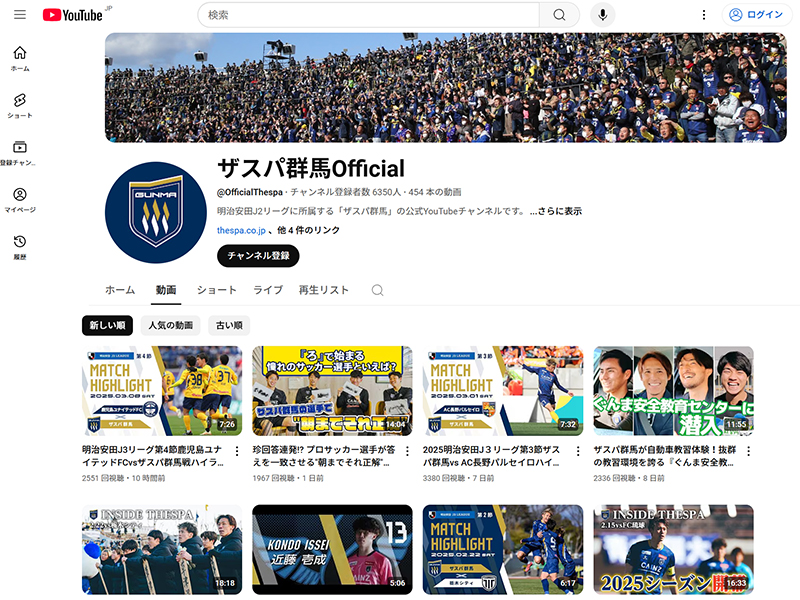Click the search magnifier button
This screenshot has height=600, width=800.
click(x=559, y=15)
